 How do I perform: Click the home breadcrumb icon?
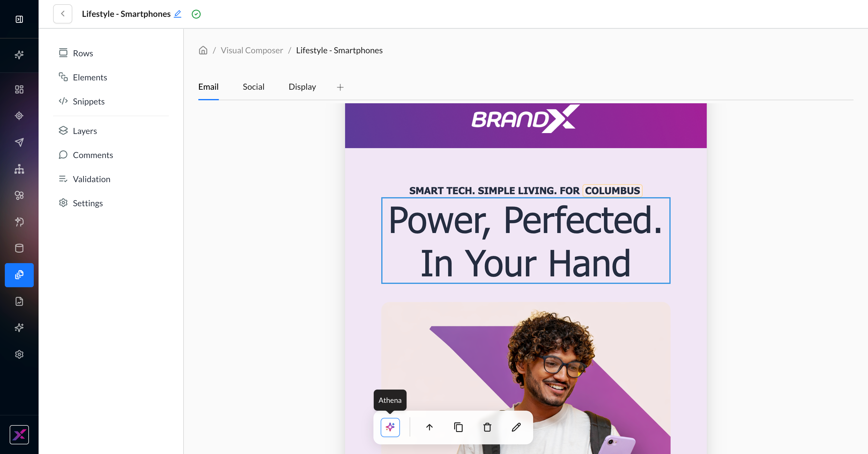click(203, 50)
